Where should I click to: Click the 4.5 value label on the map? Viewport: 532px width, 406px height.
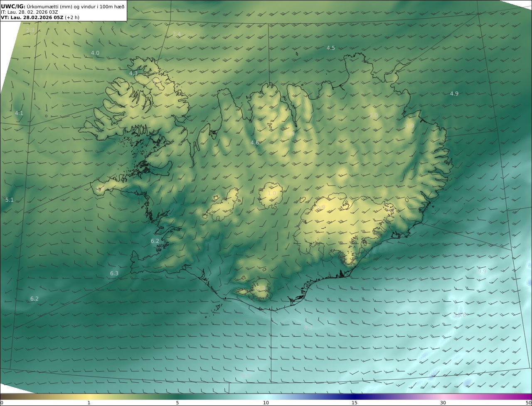[x=331, y=48]
